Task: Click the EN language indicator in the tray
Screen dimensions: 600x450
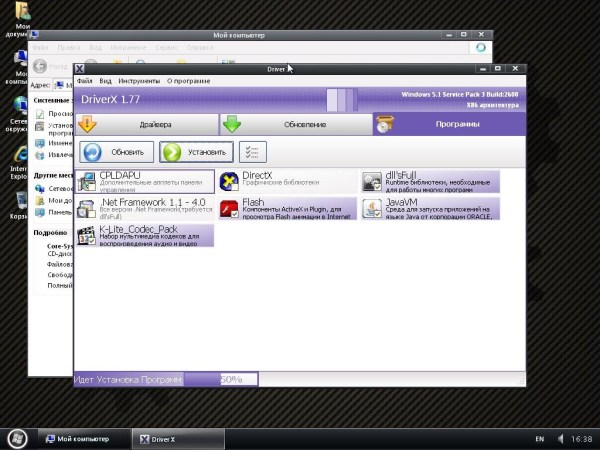Action: click(540, 439)
